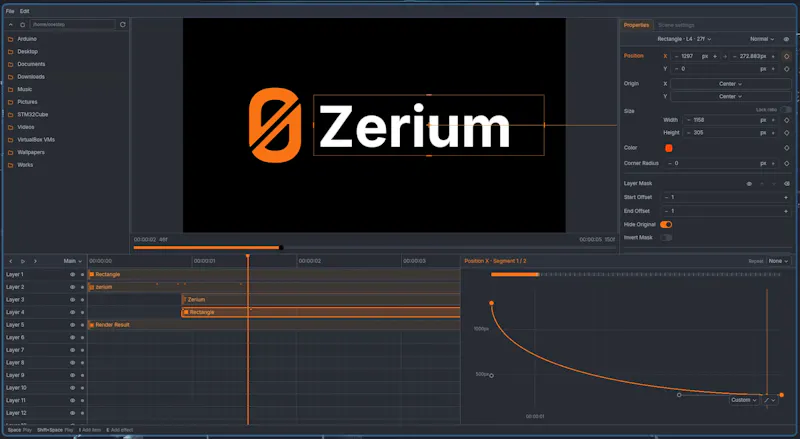Jump to previous keyframe in timeline
The image size is (800, 439).
(11, 261)
